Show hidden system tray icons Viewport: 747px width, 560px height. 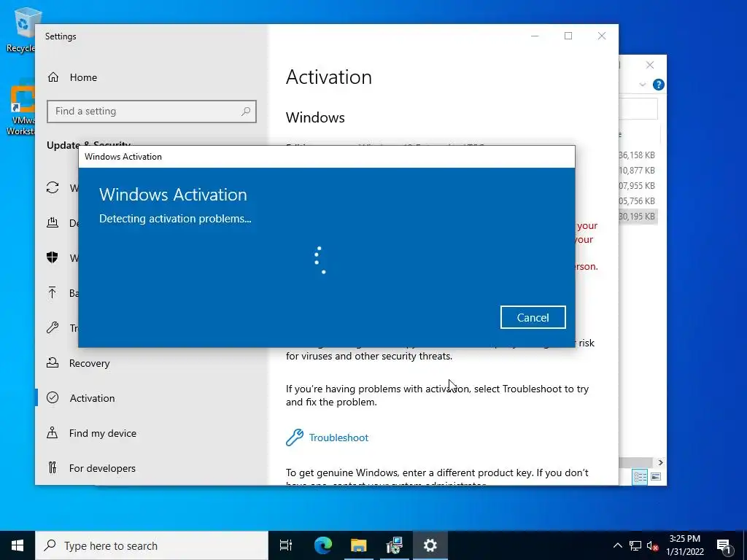tap(617, 545)
